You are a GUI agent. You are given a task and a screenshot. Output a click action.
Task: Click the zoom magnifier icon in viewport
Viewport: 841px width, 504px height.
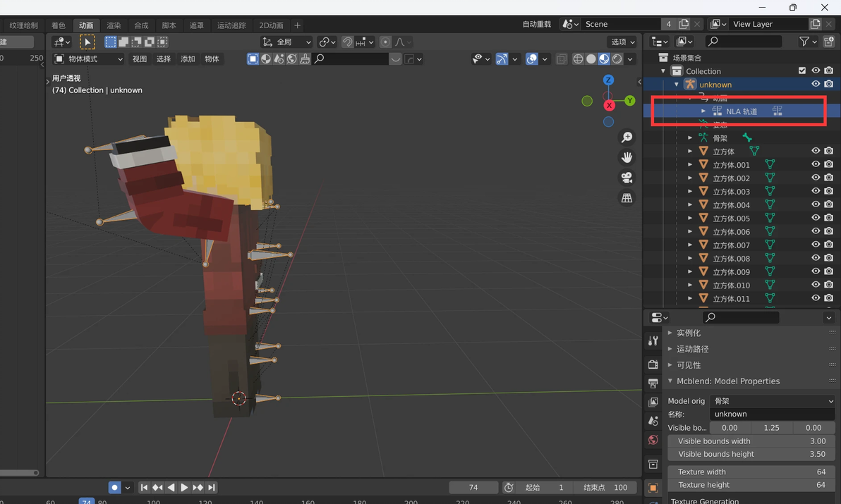627,137
